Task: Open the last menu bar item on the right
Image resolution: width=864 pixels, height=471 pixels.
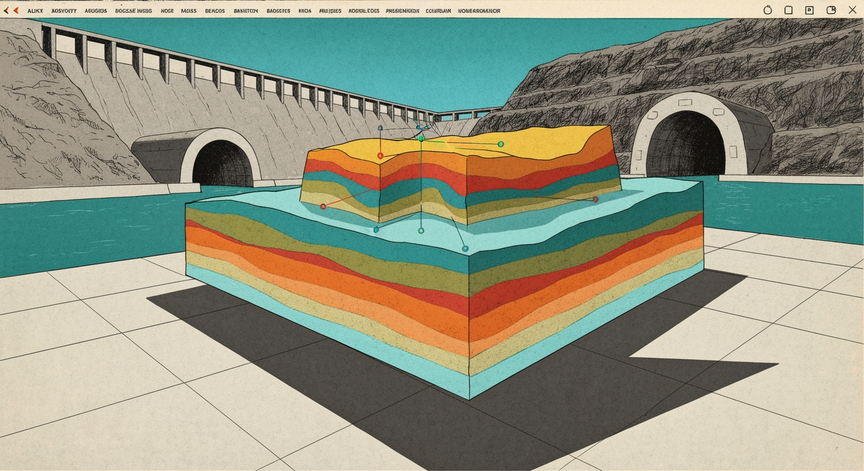Action: [479, 10]
